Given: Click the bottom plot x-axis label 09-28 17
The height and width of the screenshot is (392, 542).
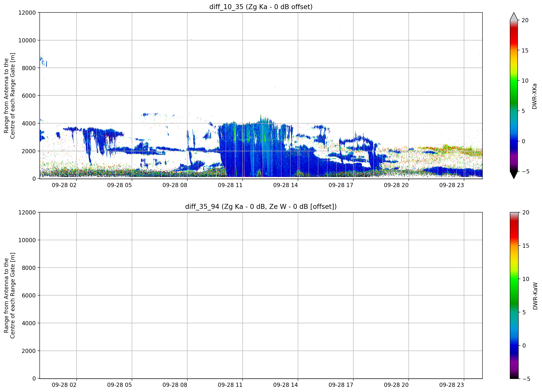Looking at the screenshot, I should click(x=341, y=385).
